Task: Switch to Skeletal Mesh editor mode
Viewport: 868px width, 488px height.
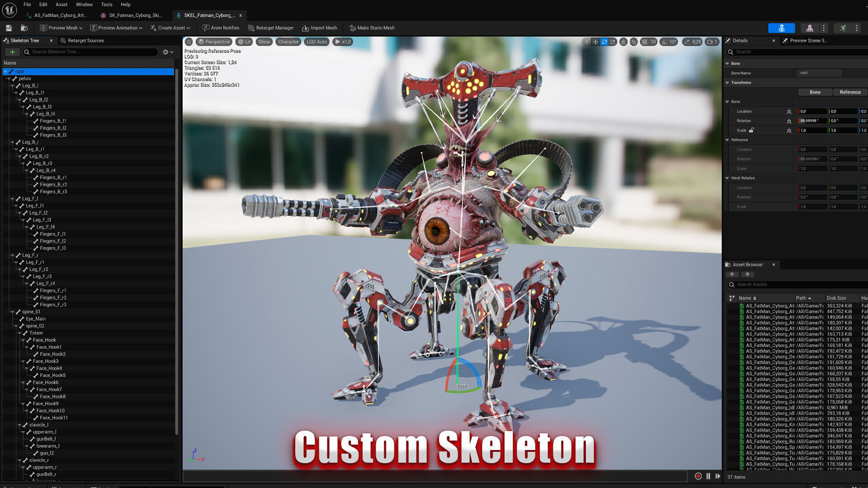Action: click(x=810, y=28)
